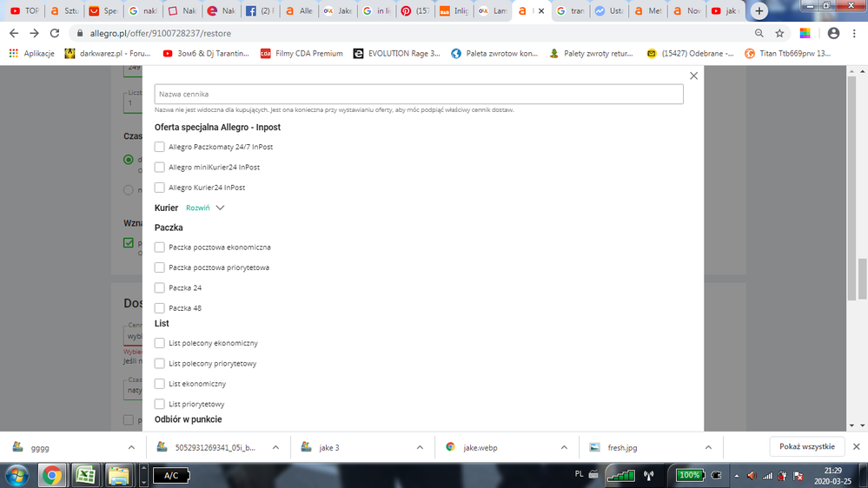Open the zoom magnifier in address bar
Screen dimensions: 868x488
[x=759, y=33]
